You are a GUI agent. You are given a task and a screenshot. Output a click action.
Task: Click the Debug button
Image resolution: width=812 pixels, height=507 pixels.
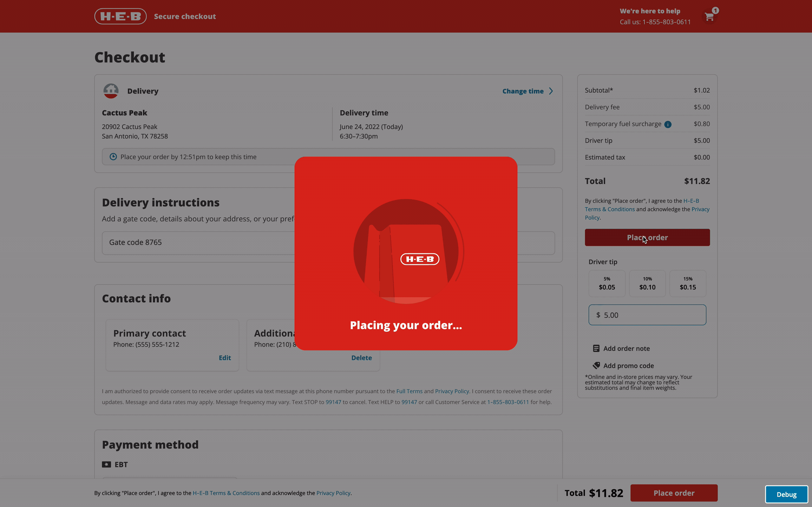click(787, 494)
